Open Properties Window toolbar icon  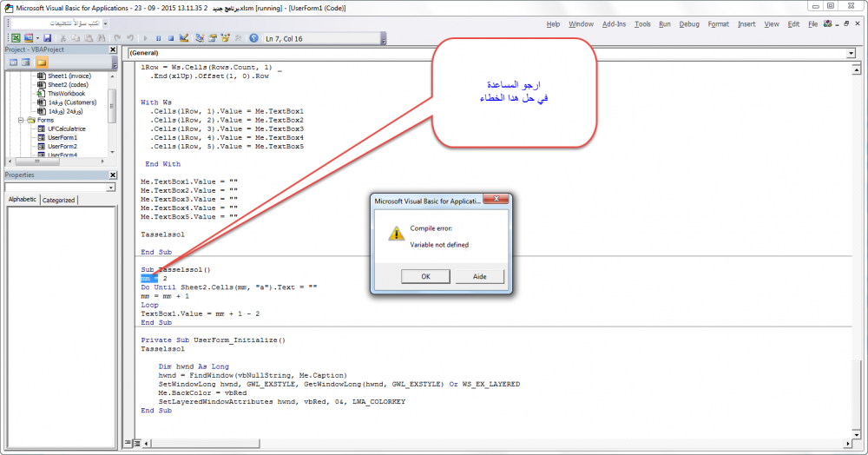(213, 38)
